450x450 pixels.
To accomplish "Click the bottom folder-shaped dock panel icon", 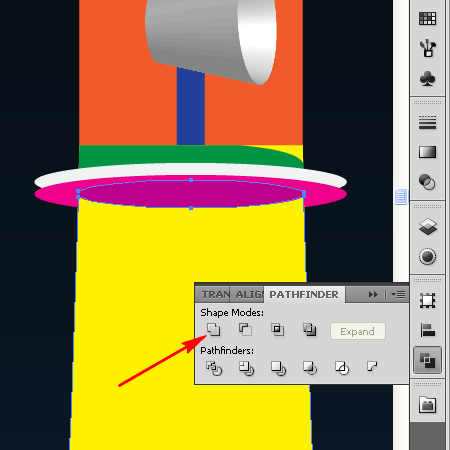I will coord(427,405).
